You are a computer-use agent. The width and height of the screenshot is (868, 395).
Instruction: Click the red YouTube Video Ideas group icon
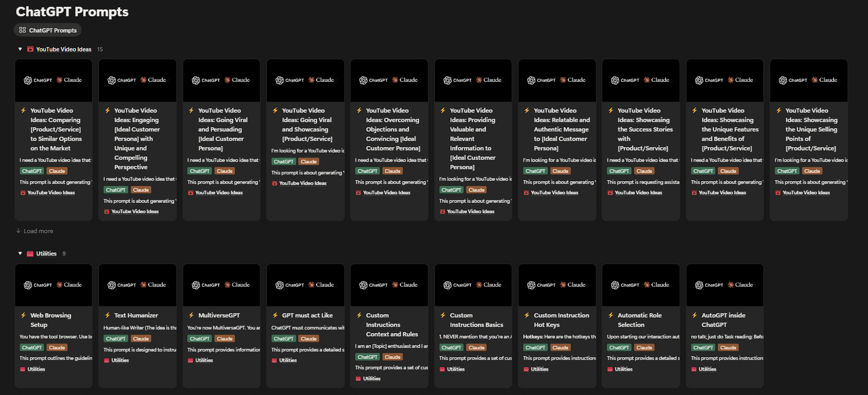(30, 49)
